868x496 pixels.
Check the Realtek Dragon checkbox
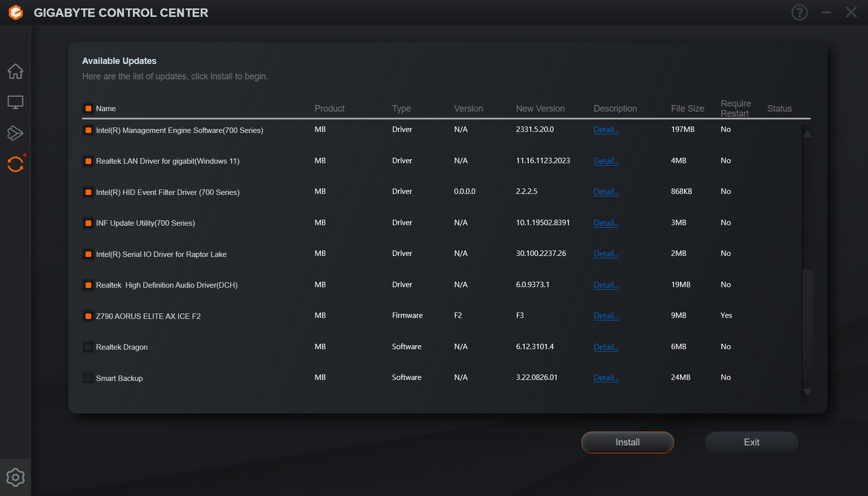[x=88, y=347]
